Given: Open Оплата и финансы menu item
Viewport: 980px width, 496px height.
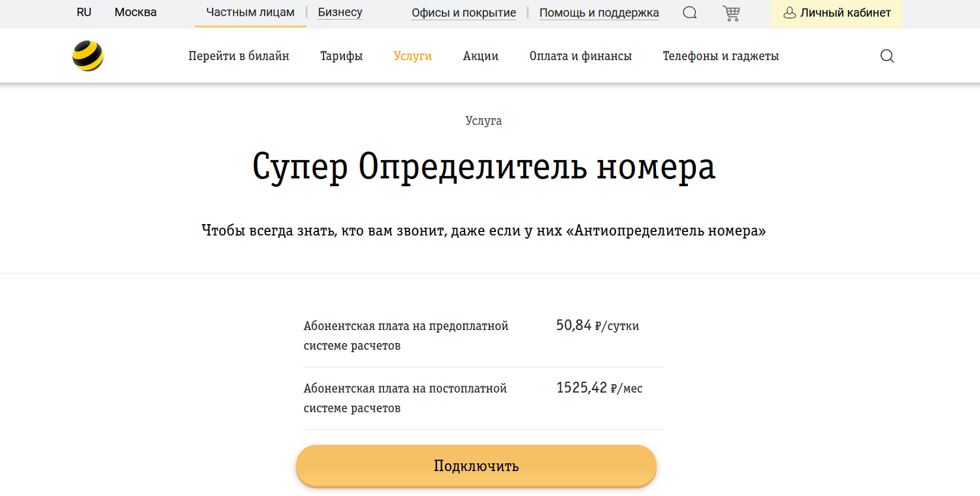Looking at the screenshot, I should click(581, 56).
